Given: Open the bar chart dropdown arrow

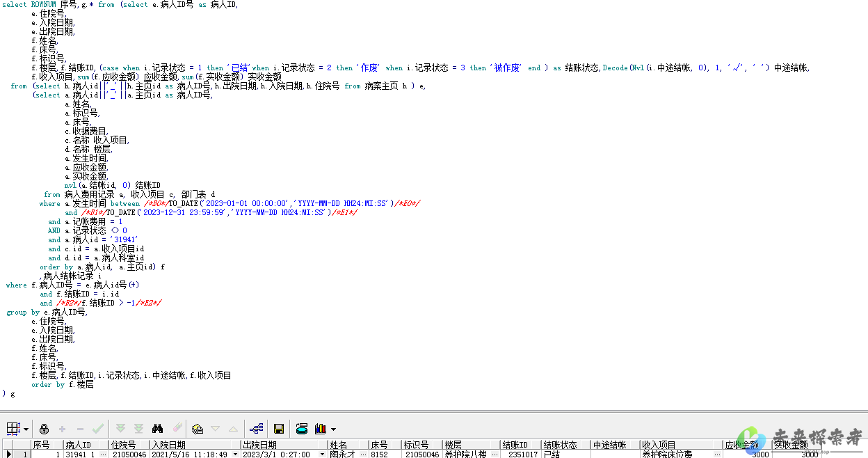Looking at the screenshot, I should [x=333, y=429].
